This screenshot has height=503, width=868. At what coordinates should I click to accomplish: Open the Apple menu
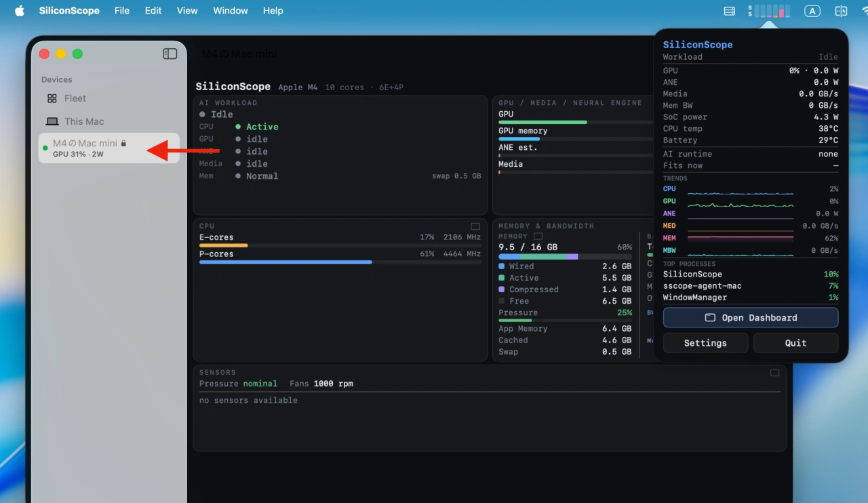(19, 11)
